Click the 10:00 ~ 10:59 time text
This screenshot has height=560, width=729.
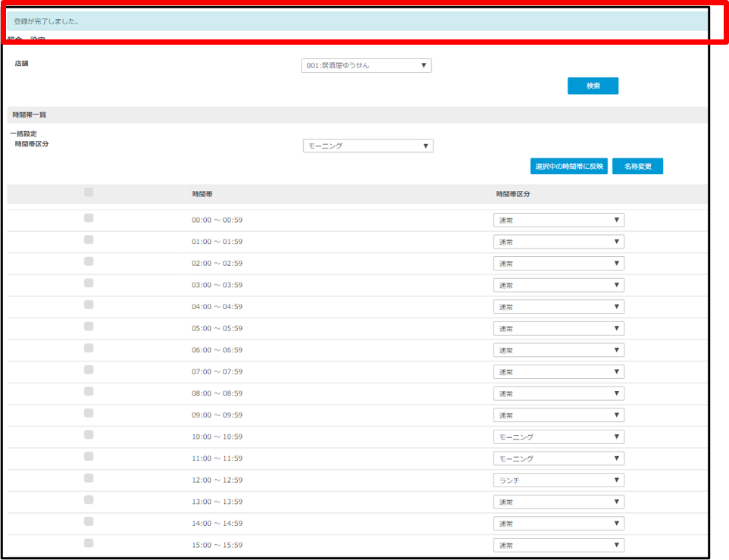pos(217,436)
